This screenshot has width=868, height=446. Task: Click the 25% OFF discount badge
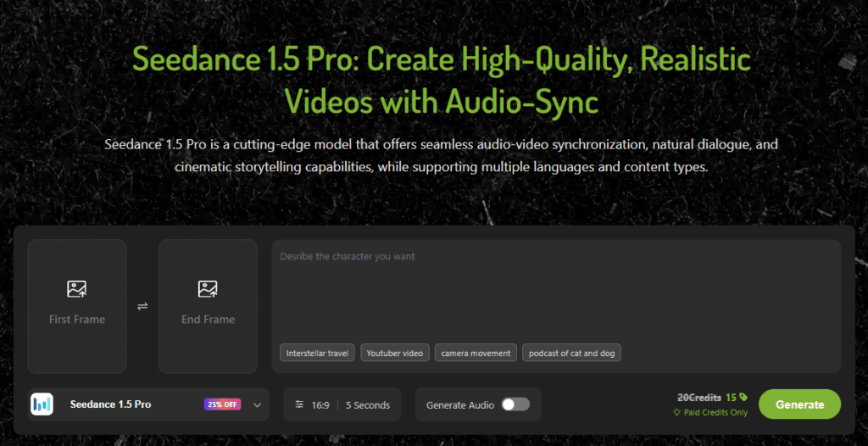click(222, 404)
